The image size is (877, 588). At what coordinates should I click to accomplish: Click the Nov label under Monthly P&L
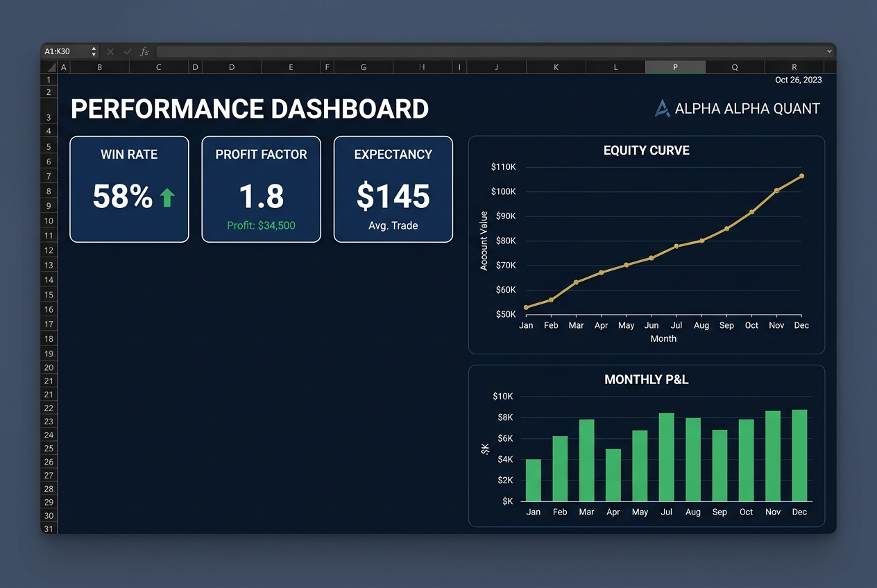(x=773, y=512)
